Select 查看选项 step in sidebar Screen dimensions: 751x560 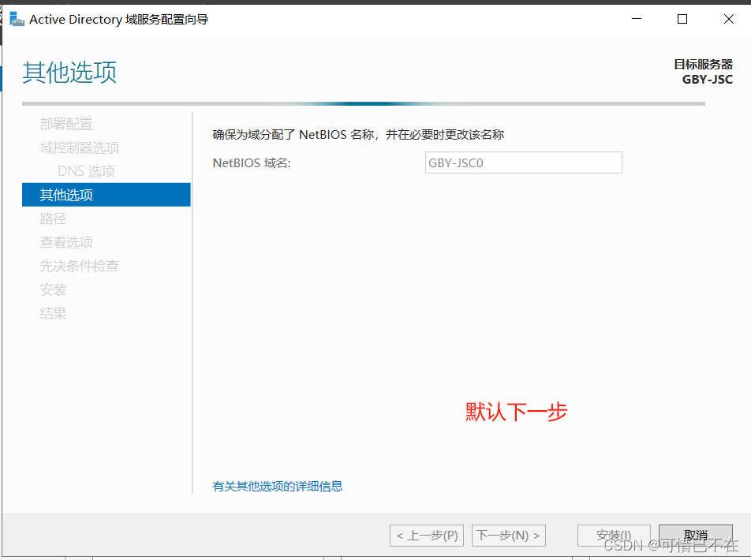pos(66,242)
